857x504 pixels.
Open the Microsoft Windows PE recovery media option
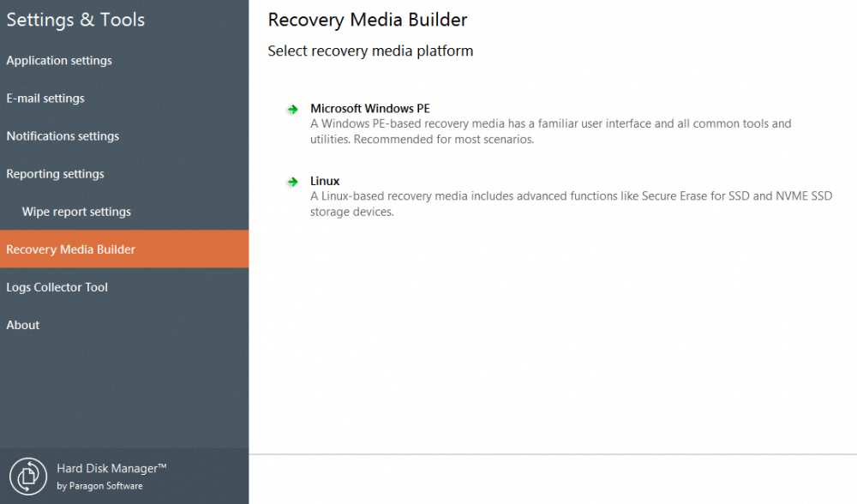pyautogui.click(x=370, y=109)
